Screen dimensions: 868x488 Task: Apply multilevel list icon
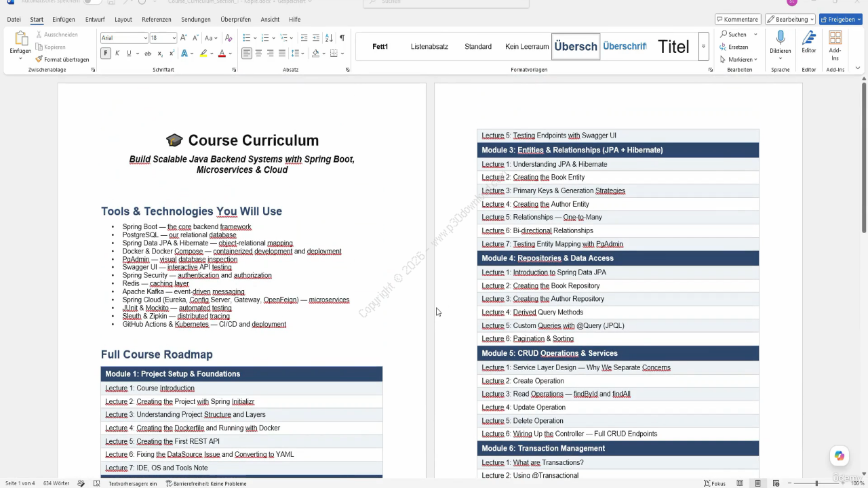click(x=284, y=38)
